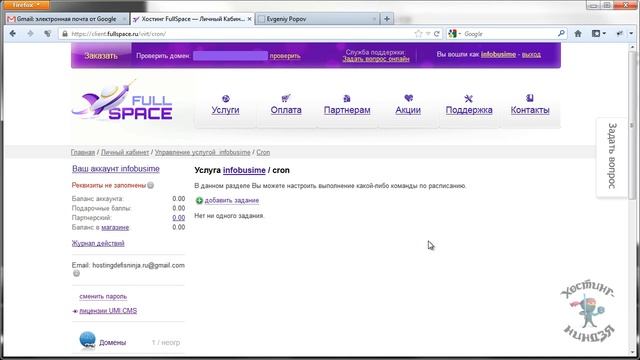Viewport: 640px width, 360px height.
Task: Open the Задать вопрос side tab
Action: pos(611,157)
